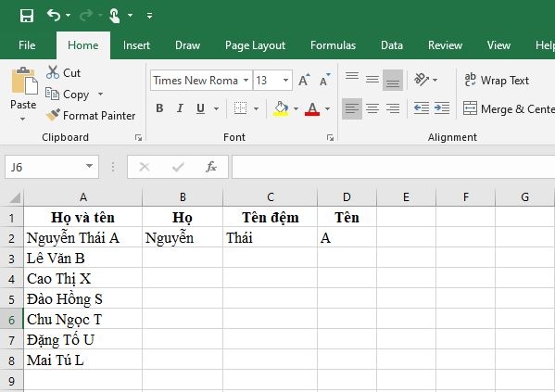The height and width of the screenshot is (392, 555).
Task: Click Decrease Indent icon
Action: (x=422, y=108)
